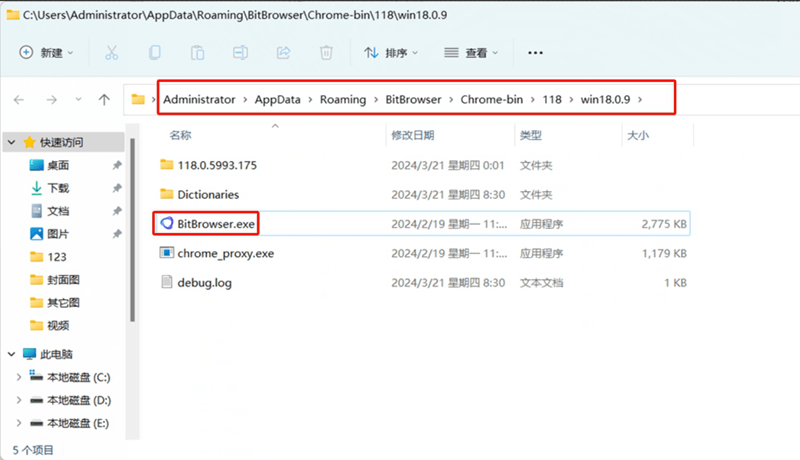Expand chevron after Administrator breadcrumb

245,99
